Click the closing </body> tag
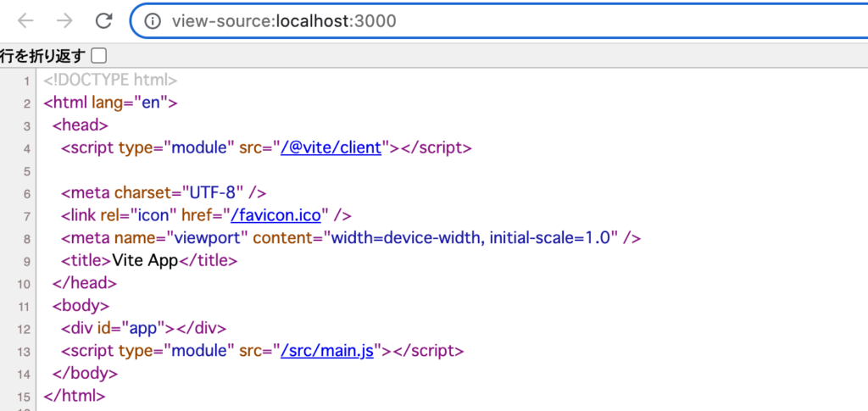 pyautogui.click(x=86, y=373)
